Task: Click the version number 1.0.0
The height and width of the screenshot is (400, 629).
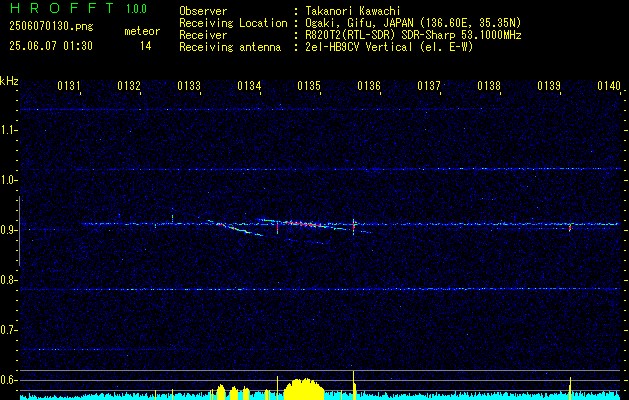Action: pyautogui.click(x=136, y=8)
